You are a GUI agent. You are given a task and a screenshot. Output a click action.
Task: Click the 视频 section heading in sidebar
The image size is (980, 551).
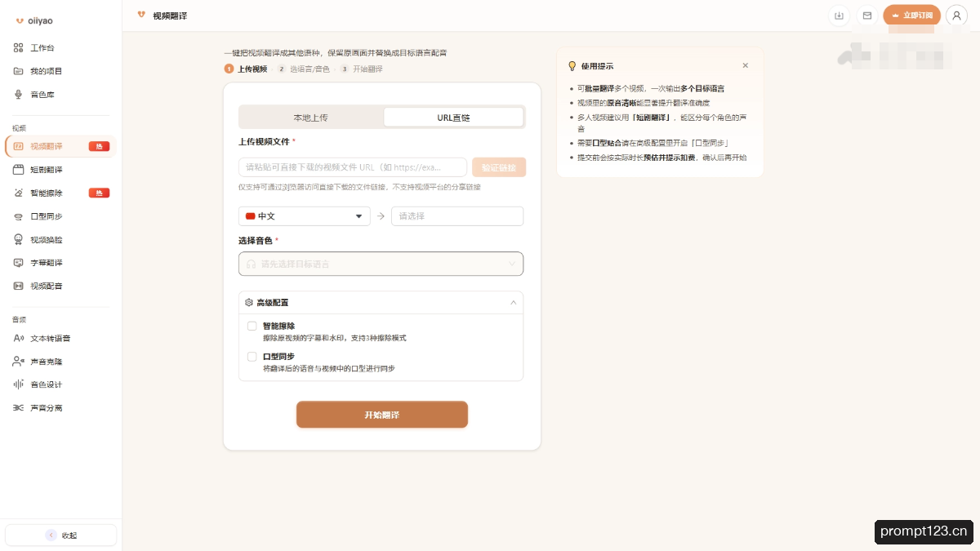point(19,128)
